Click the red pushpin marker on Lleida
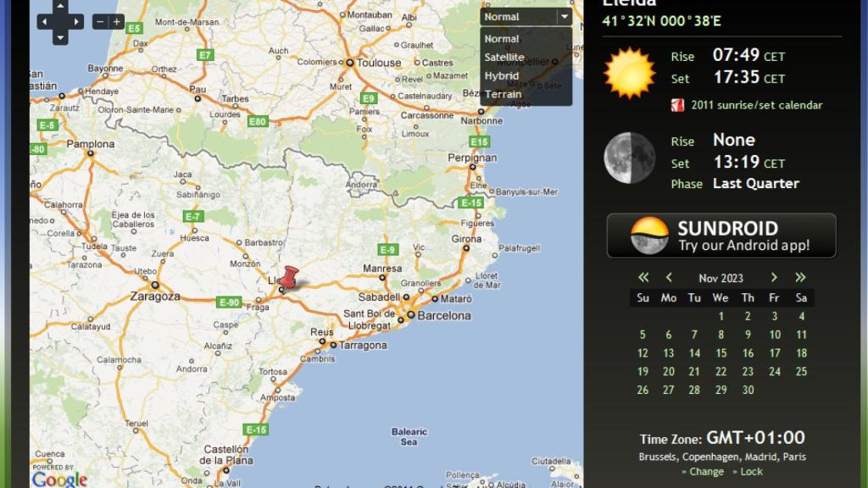The width and height of the screenshot is (868, 488). [290, 277]
